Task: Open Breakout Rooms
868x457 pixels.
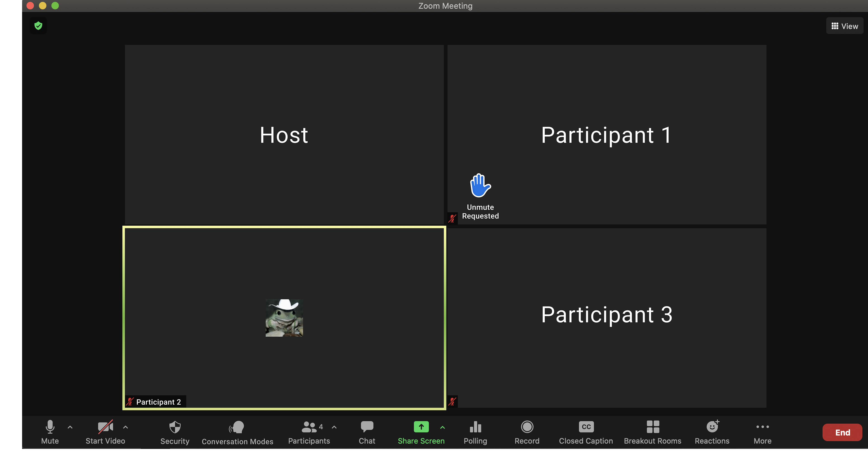Action: [653, 432]
